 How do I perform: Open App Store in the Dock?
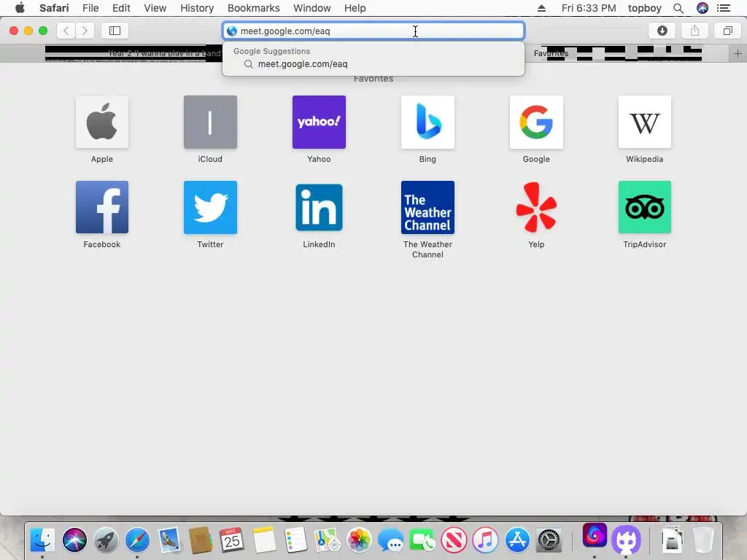click(x=517, y=540)
